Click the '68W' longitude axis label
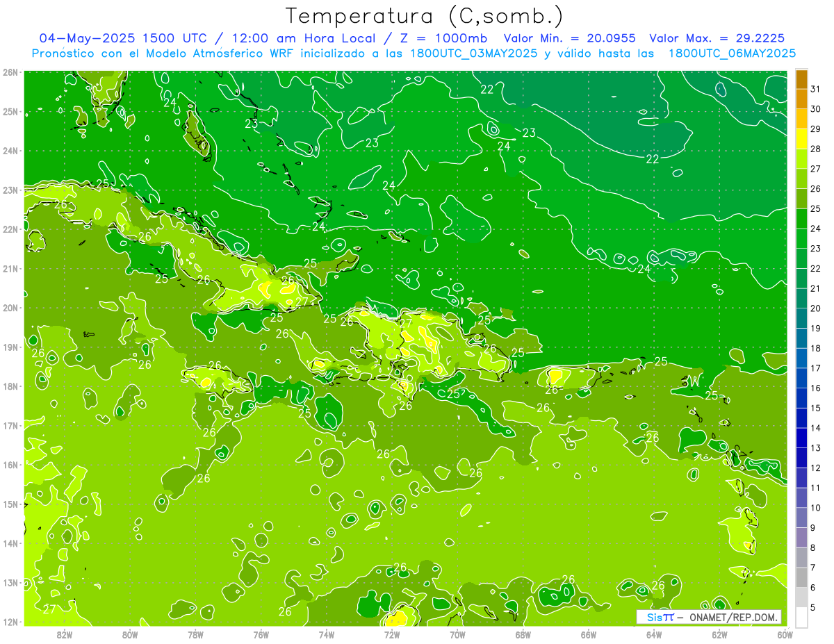This screenshot has height=644, width=834. (523, 634)
